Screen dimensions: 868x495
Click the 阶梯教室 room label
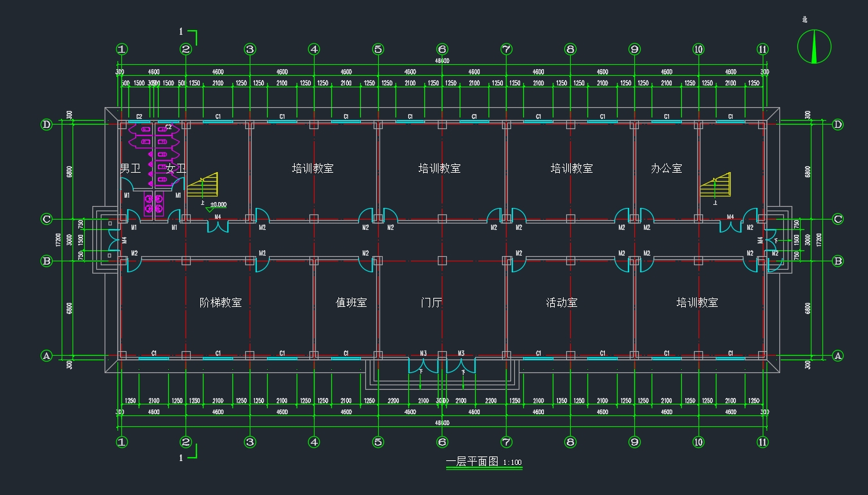pos(221,302)
